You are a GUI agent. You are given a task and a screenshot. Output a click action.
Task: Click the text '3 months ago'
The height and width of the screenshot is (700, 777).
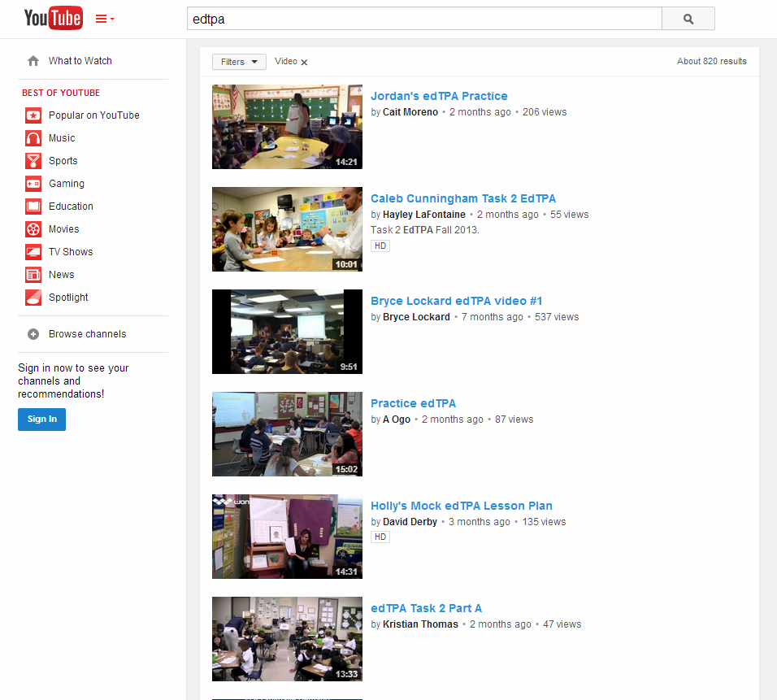[480, 522]
